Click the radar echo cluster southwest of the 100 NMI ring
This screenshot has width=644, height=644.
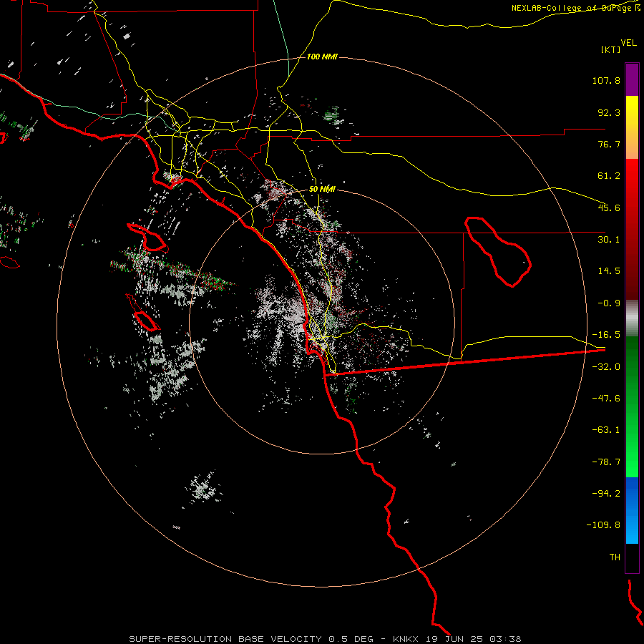203,489
